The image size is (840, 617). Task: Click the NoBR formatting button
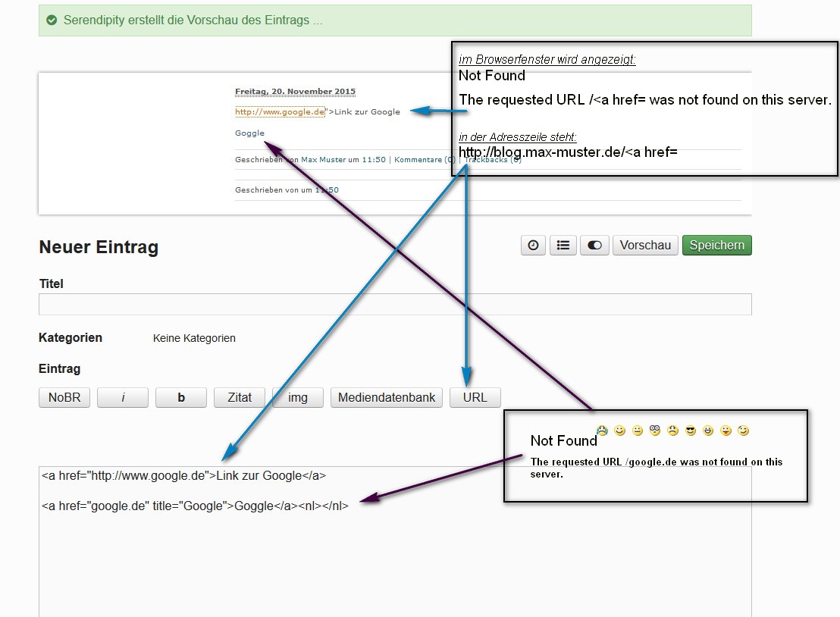click(64, 398)
